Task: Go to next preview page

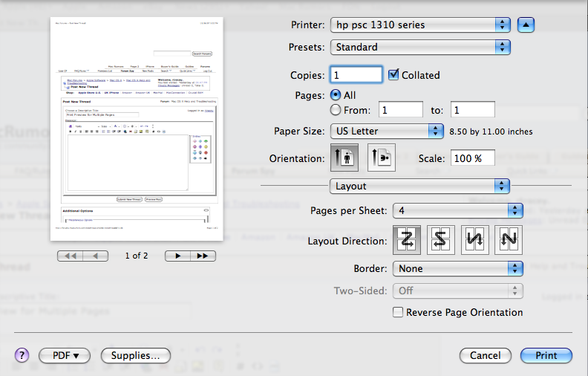Action: 177,256
